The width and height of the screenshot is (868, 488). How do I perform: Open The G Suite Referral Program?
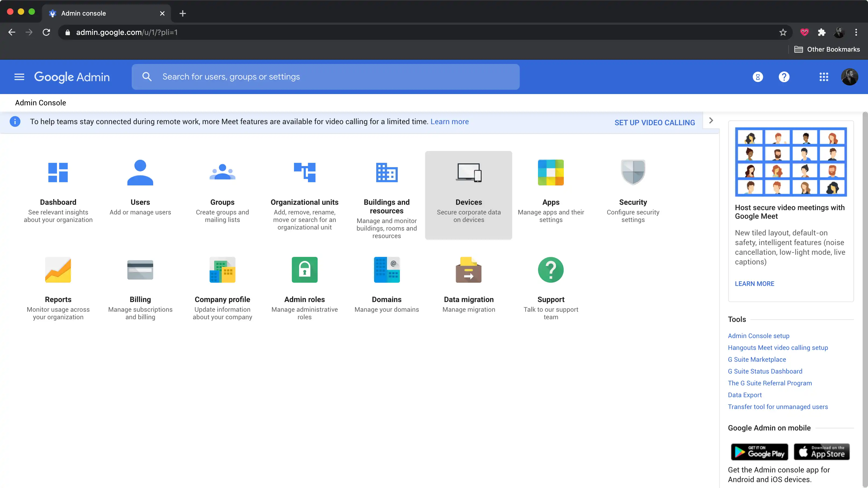tap(770, 383)
